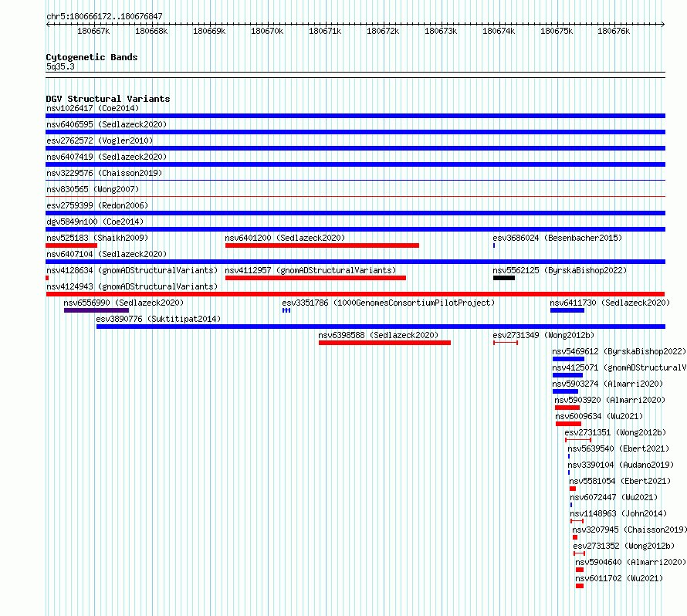Click ruler position 180667k
The image size is (687, 616).
[93, 31]
